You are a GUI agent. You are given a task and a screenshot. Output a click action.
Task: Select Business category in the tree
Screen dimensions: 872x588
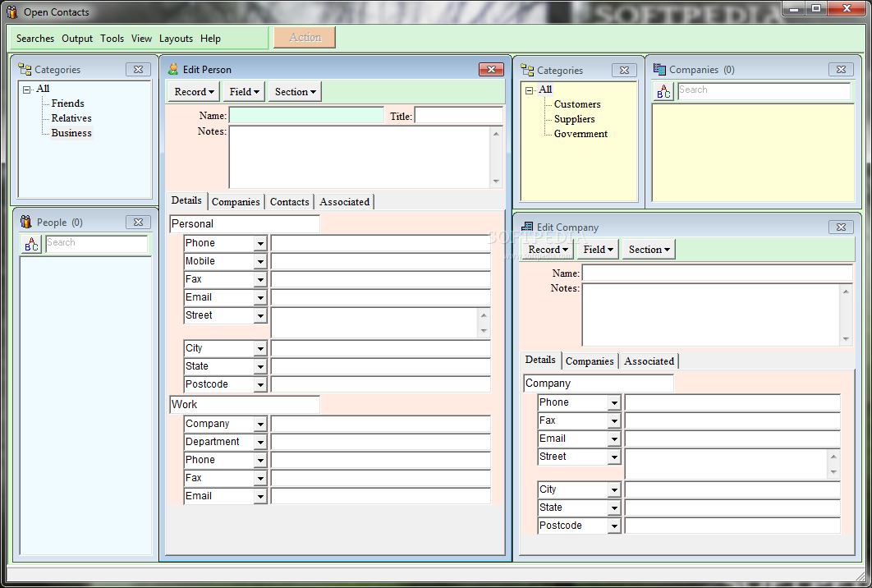pos(71,133)
